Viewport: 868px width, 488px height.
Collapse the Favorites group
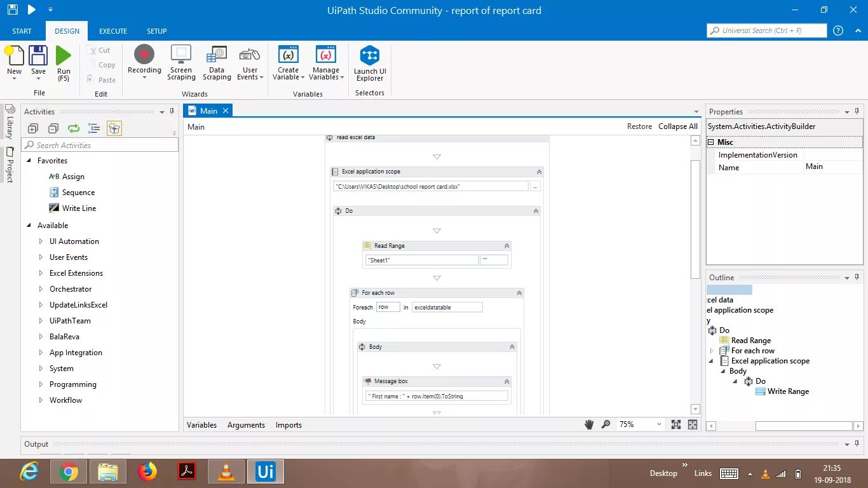[29, 161]
